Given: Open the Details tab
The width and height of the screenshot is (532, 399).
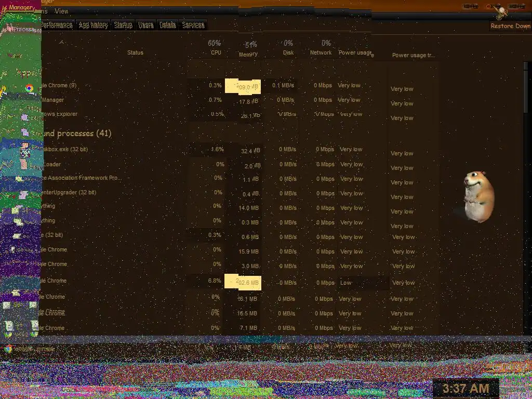Looking at the screenshot, I should (168, 25).
